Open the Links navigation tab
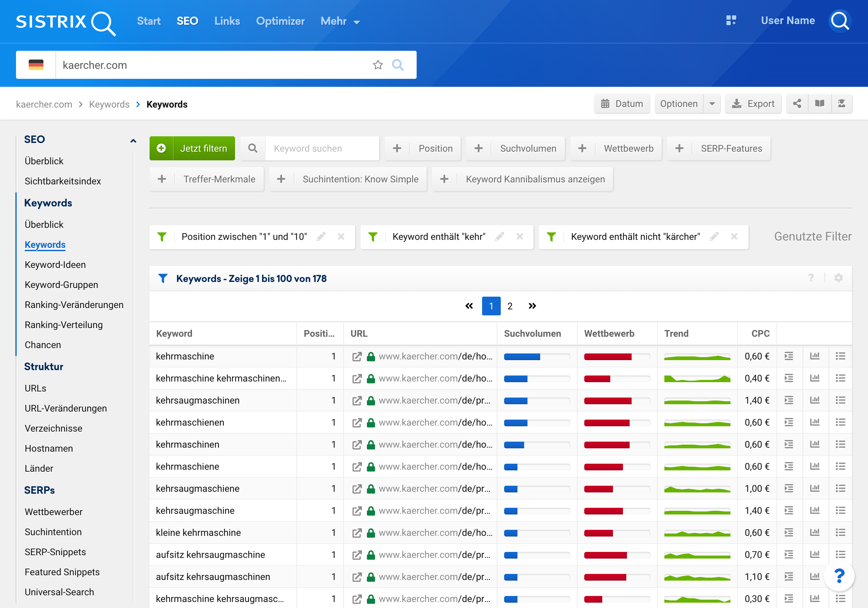The image size is (868, 608). [x=227, y=21]
